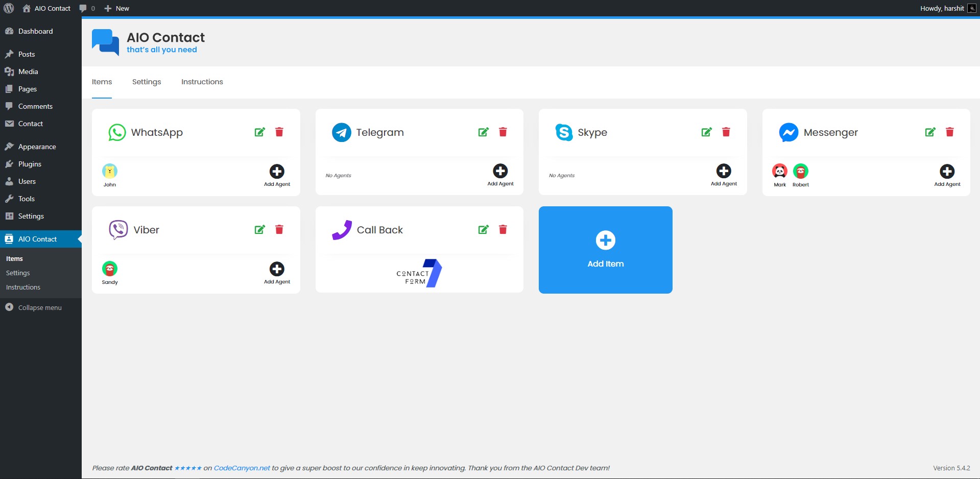The height and width of the screenshot is (479, 980).
Task: Open the New content menu
Action: [117, 8]
